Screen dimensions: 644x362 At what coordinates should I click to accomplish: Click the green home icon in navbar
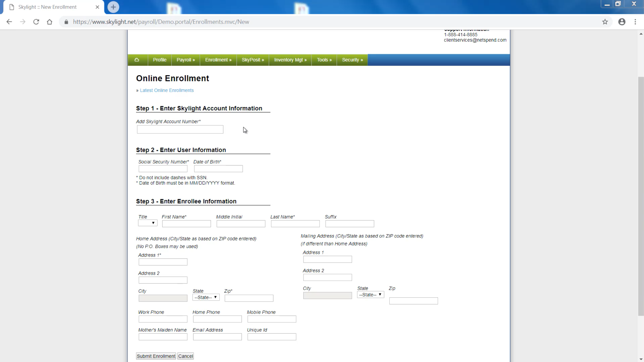(x=137, y=60)
